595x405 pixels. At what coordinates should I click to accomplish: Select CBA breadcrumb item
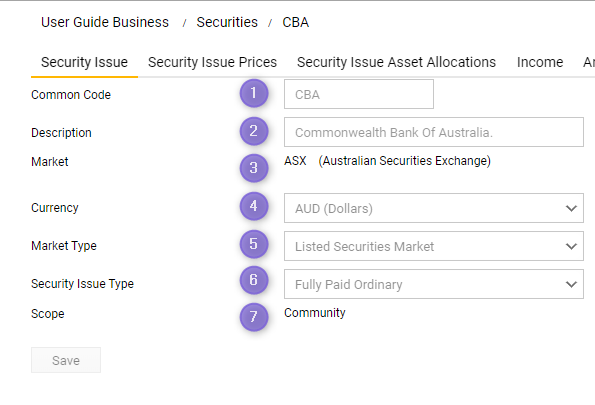pyautogui.click(x=296, y=22)
